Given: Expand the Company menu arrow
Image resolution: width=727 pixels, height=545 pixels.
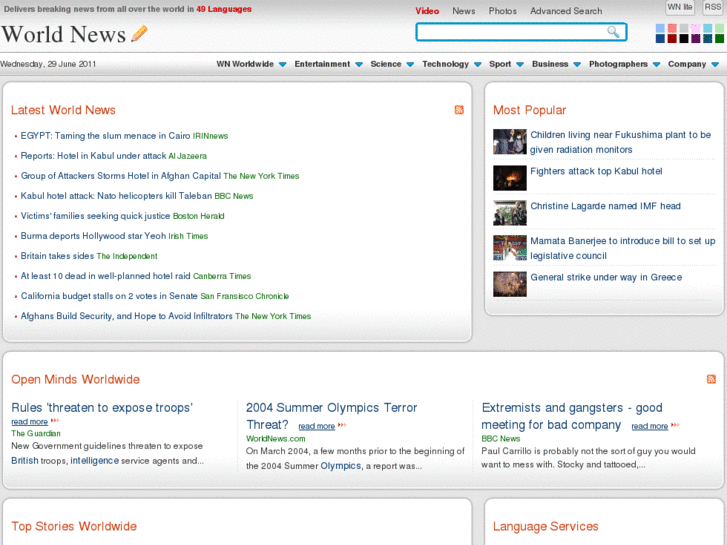Looking at the screenshot, I should pyautogui.click(x=715, y=64).
